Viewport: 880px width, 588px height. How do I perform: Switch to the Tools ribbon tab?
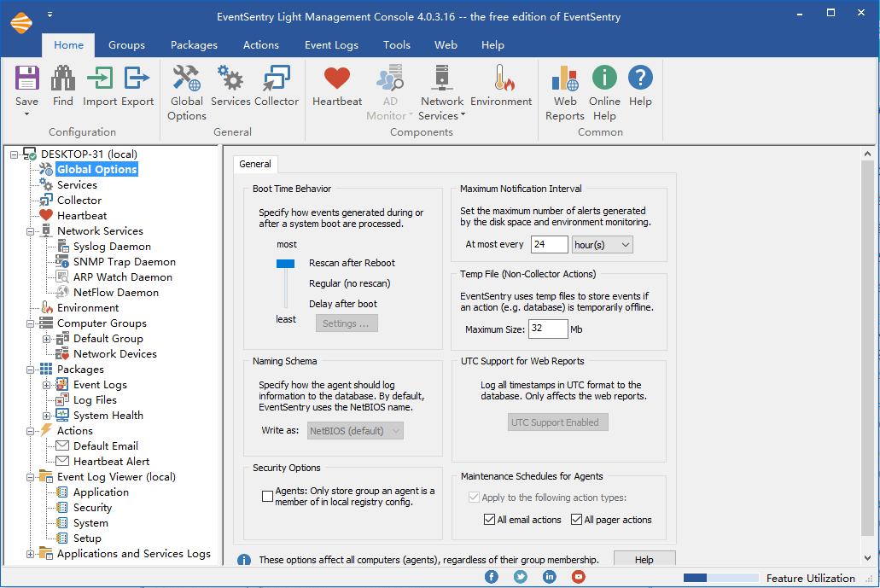(397, 45)
